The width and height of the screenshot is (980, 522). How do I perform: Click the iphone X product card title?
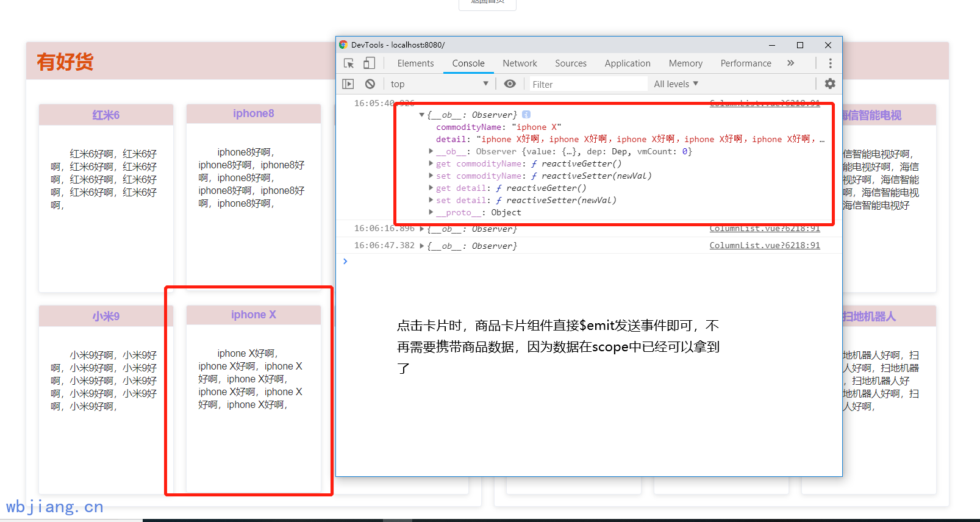254,315
